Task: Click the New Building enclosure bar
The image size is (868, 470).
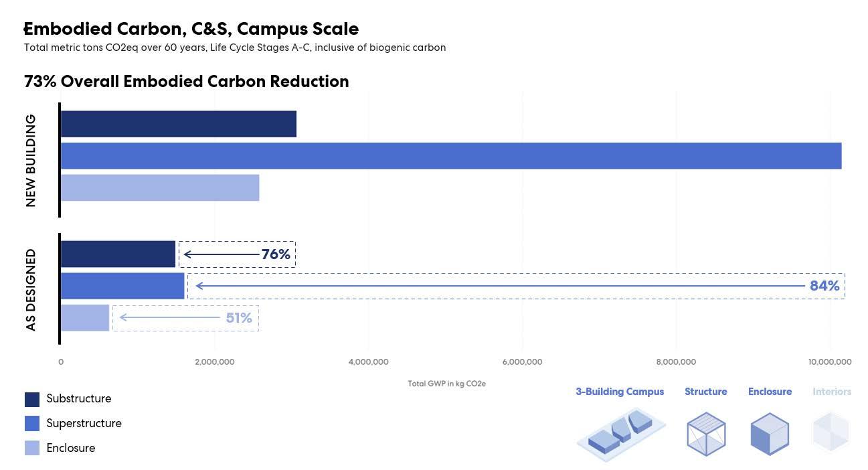Action: pos(159,187)
